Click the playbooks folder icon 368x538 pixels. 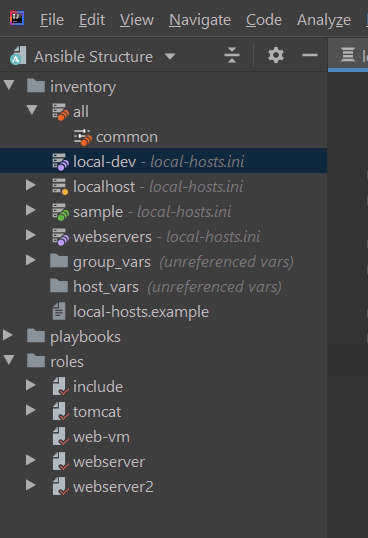click(x=36, y=336)
